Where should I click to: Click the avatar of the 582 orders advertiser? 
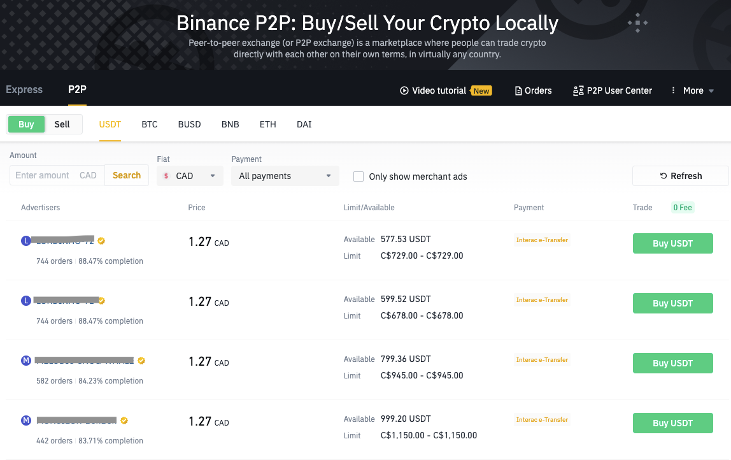click(x=26, y=360)
